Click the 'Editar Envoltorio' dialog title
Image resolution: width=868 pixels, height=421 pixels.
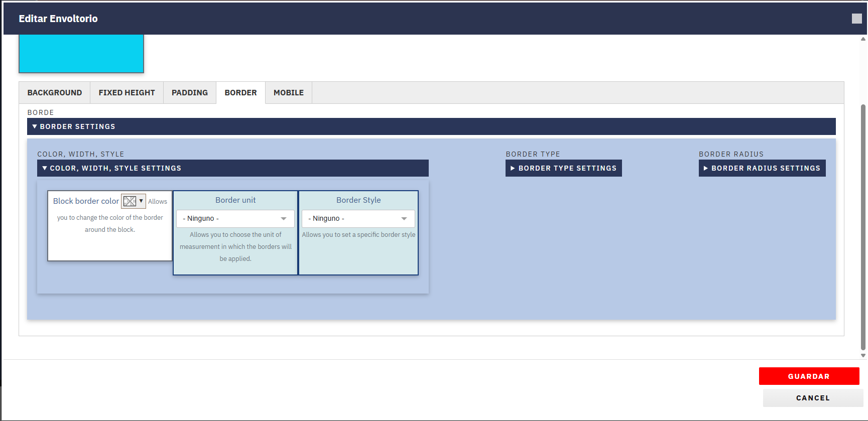tap(58, 19)
